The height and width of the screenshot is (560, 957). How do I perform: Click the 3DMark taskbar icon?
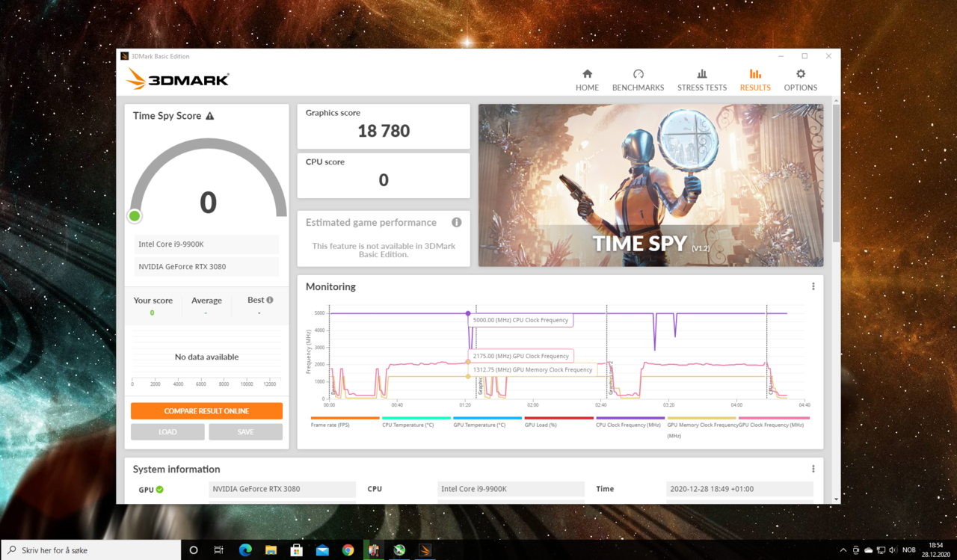coord(425,550)
